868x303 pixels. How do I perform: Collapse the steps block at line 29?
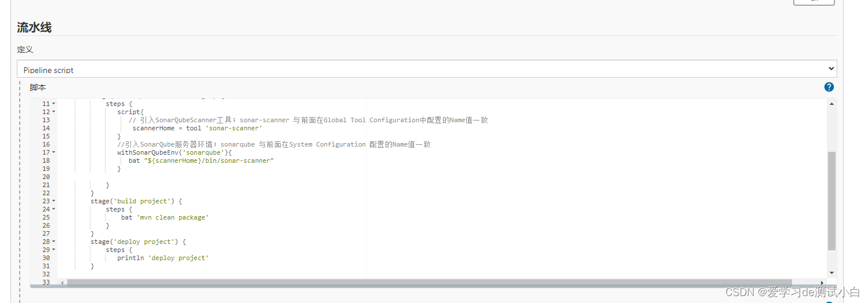click(54, 250)
